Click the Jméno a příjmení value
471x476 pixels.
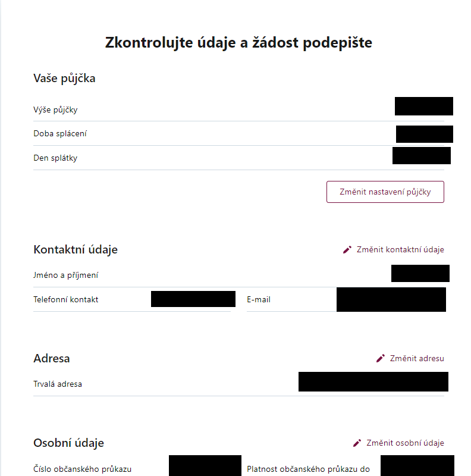tap(420, 273)
